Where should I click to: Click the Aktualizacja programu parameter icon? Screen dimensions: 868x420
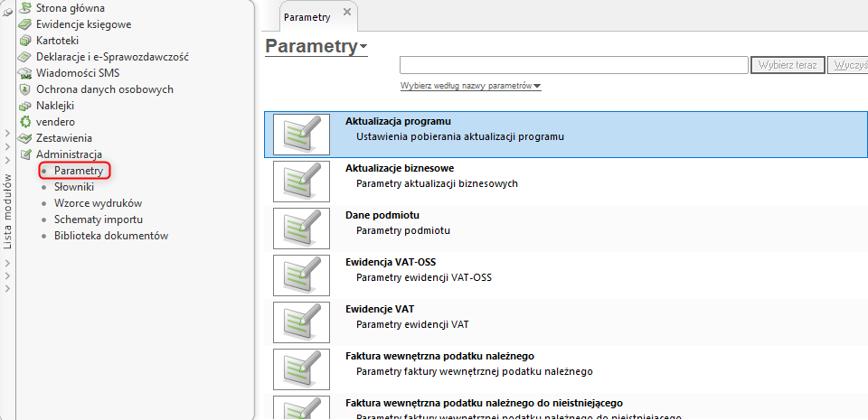pyautogui.click(x=300, y=135)
